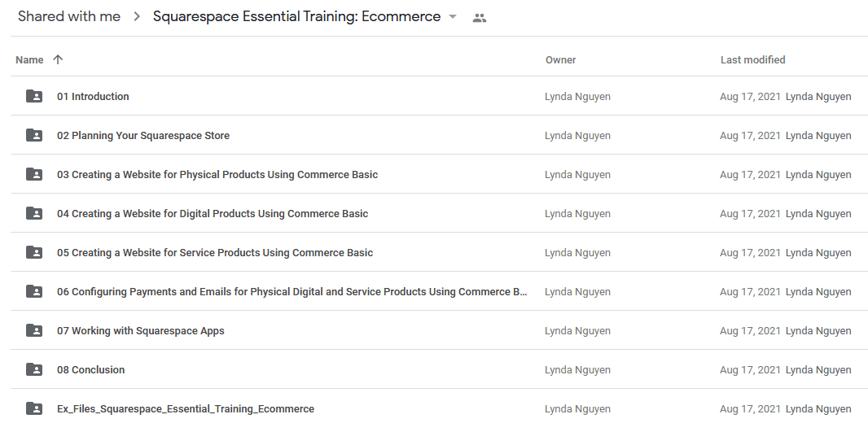868x423 pixels.
Task: Sort the list by the Name column header
Action: (x=29, y=59)
